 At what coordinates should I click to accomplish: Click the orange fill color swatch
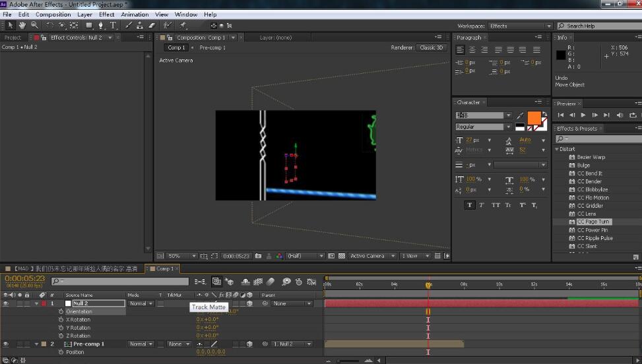(x=534, y=118)
